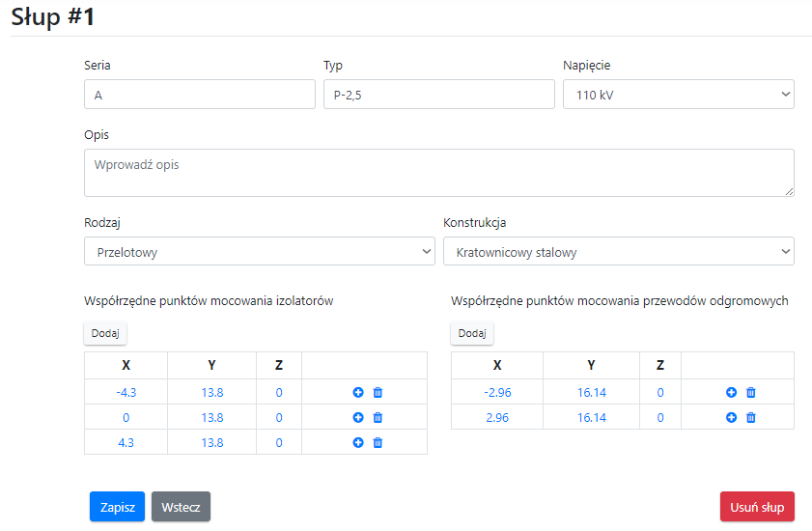Expand the Rodzaj Przelotowy dropdown
This screenshot has width=812, height=531.
coord(259,252)
